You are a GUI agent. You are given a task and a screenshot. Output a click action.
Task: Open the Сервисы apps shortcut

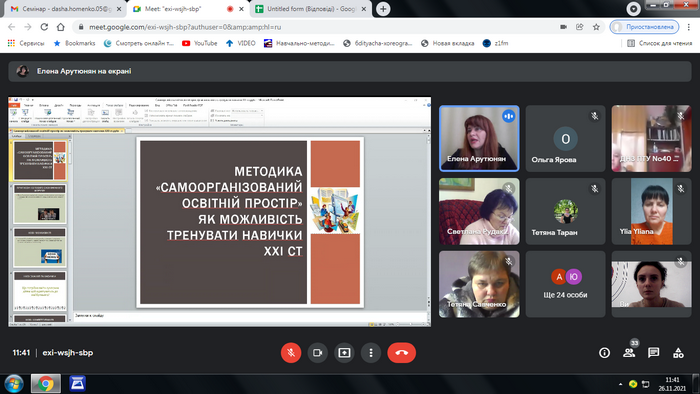pos(26,43)
